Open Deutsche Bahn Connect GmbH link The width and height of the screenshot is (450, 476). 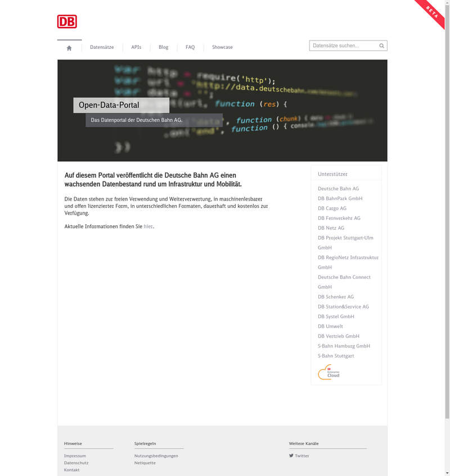click(x=344, y=282)
